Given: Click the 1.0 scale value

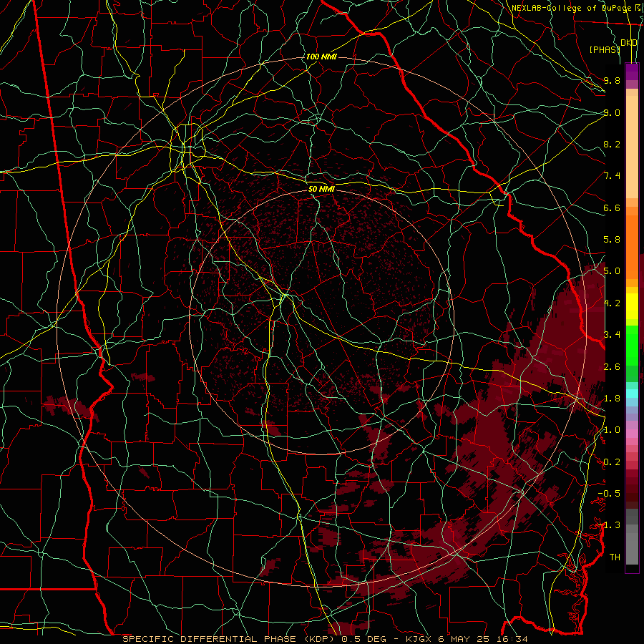Looking at the screenshot, I should (x=612, y=430).
